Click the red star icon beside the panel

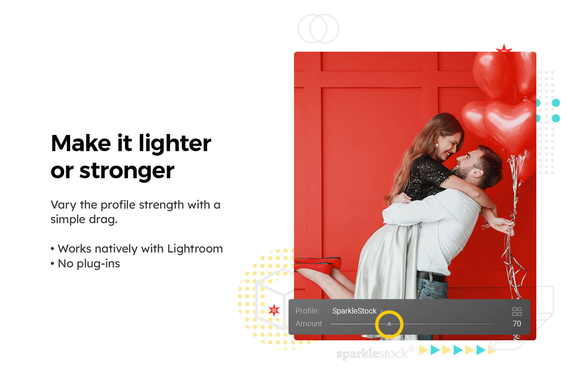tap(274, 310)
